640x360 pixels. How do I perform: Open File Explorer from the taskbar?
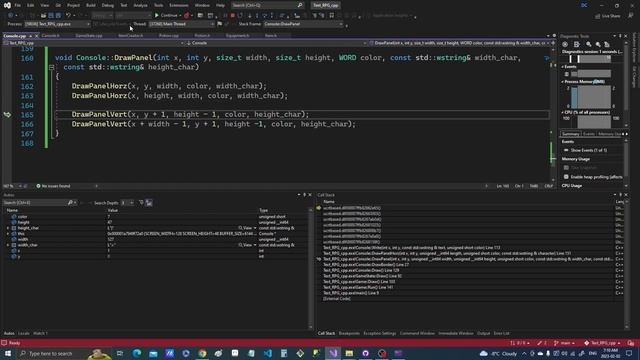click(x=349, y=353)
